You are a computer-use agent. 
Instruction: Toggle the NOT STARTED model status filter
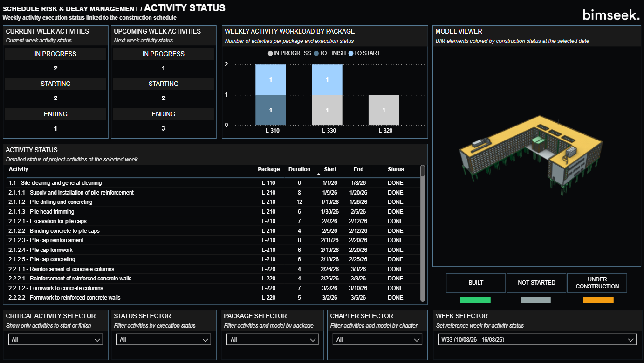(536, 283)
